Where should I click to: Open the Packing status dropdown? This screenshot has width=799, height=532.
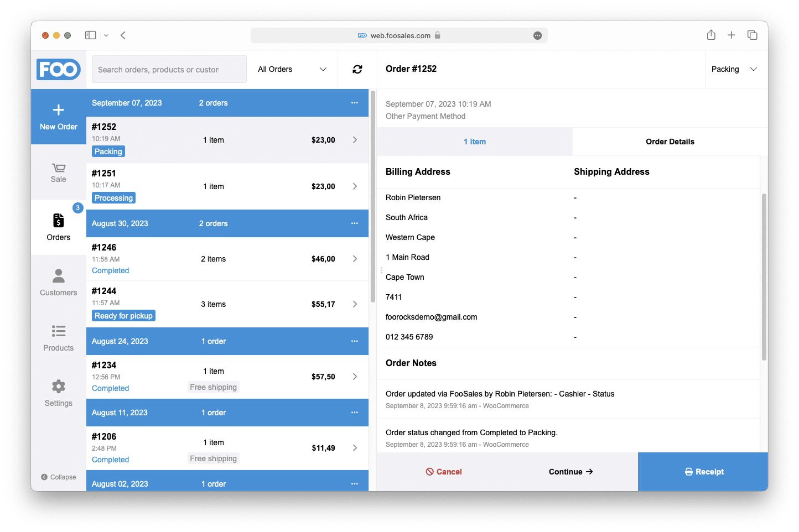734,69
